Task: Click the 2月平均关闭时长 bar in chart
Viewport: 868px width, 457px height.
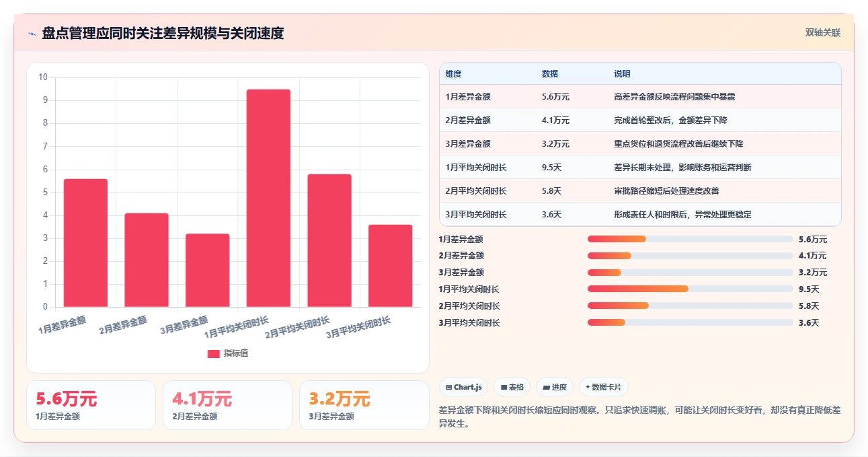Action: tap(329, 240)
